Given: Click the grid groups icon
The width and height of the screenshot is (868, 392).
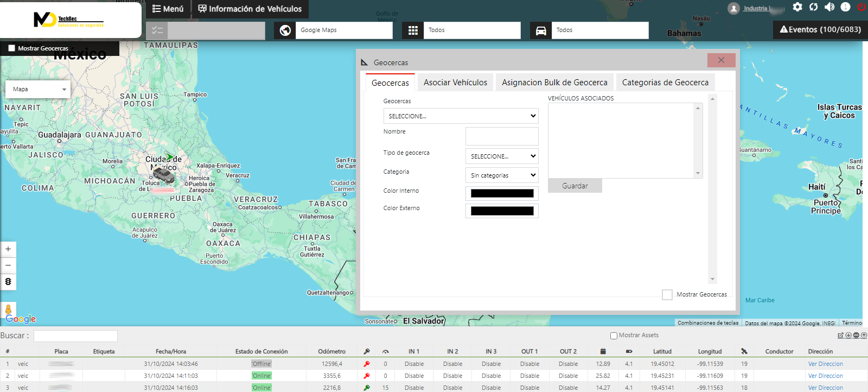Looking at the screenshot, I should click(413, 30).
